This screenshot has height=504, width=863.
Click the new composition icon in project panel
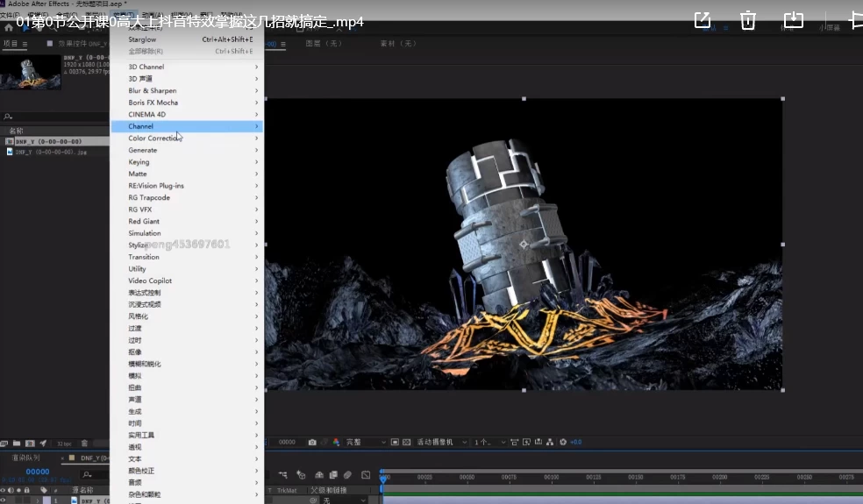30,444
